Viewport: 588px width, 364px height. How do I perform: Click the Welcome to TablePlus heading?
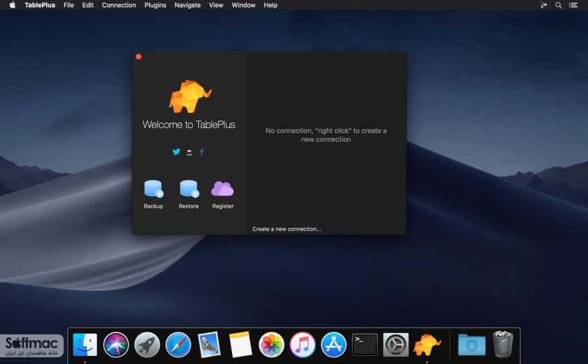pos(189,125)
